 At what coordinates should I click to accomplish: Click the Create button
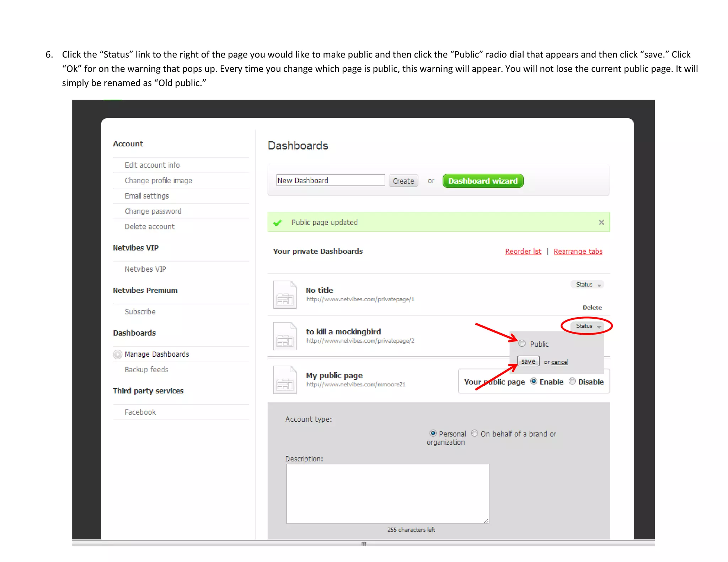click(403, 181)
